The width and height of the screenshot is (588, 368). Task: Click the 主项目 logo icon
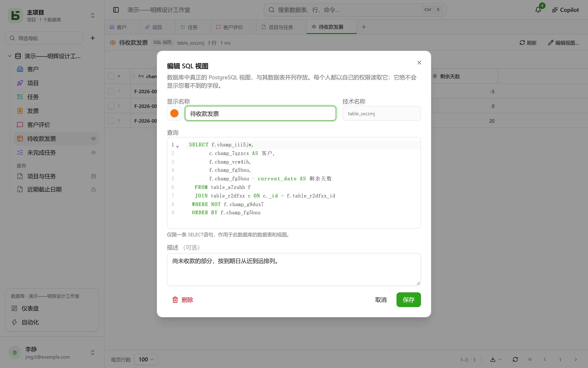(16, 15)
